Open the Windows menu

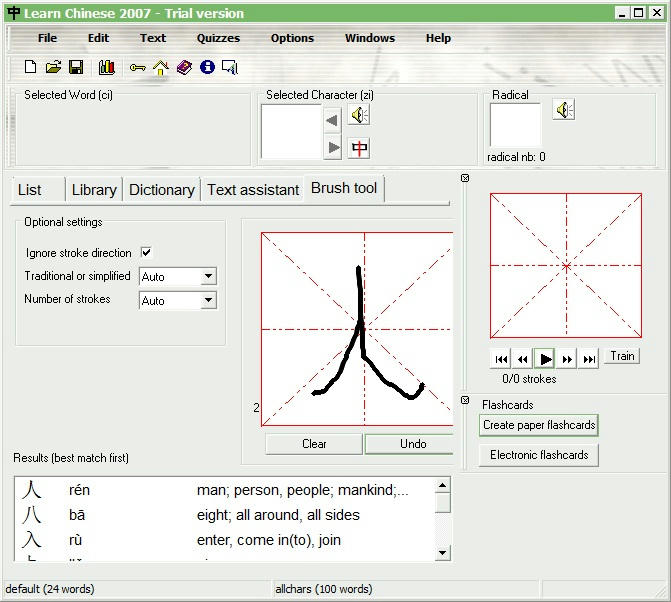pos(370,38)
